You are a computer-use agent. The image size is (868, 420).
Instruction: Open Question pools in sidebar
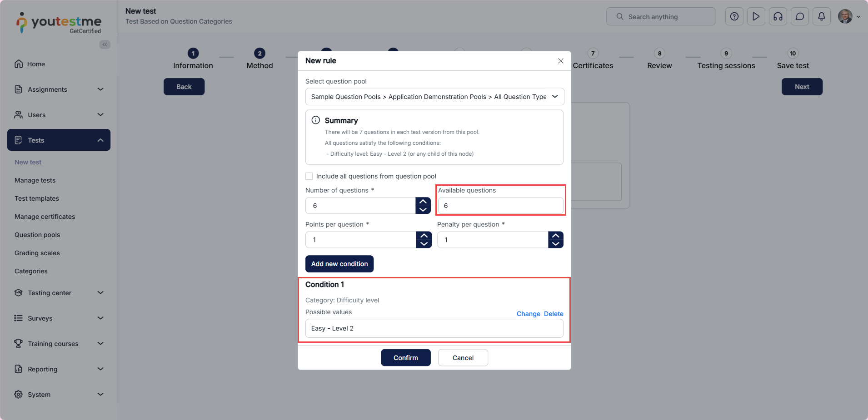tap(37, 235)
